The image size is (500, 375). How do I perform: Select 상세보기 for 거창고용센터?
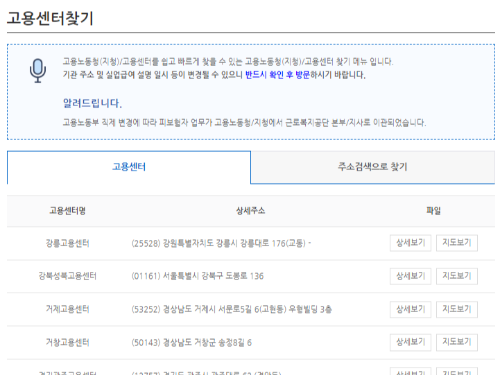[x=410, y=342]
